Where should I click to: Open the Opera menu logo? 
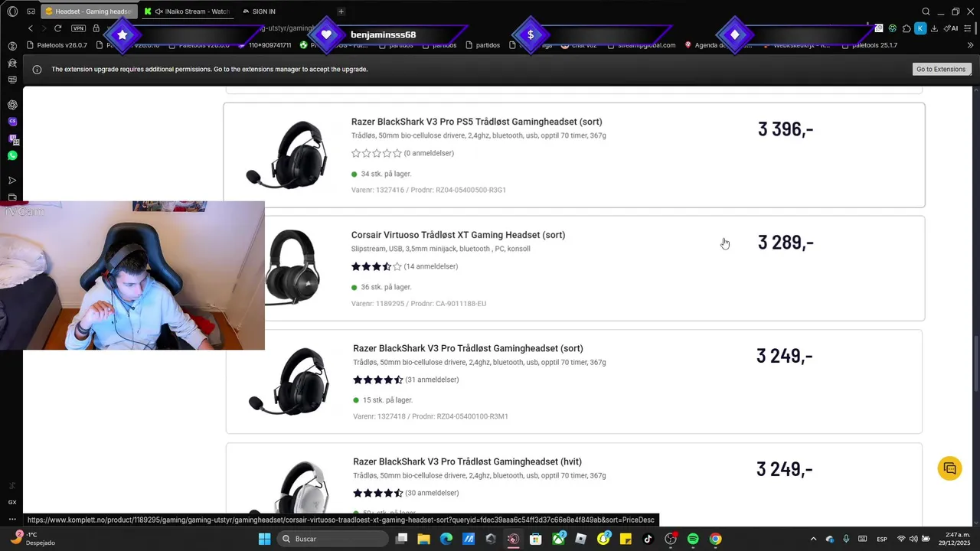(x=12, y=11)
